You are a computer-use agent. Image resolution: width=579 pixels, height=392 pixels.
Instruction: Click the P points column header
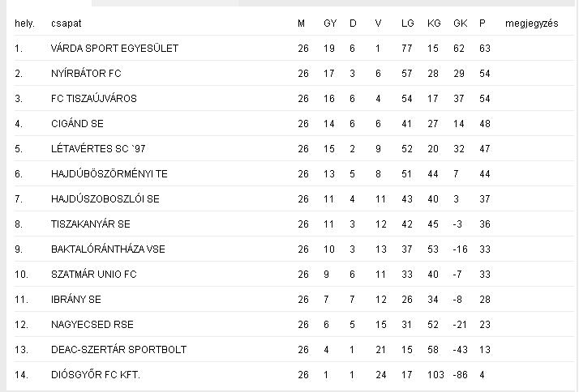(482, 23)
